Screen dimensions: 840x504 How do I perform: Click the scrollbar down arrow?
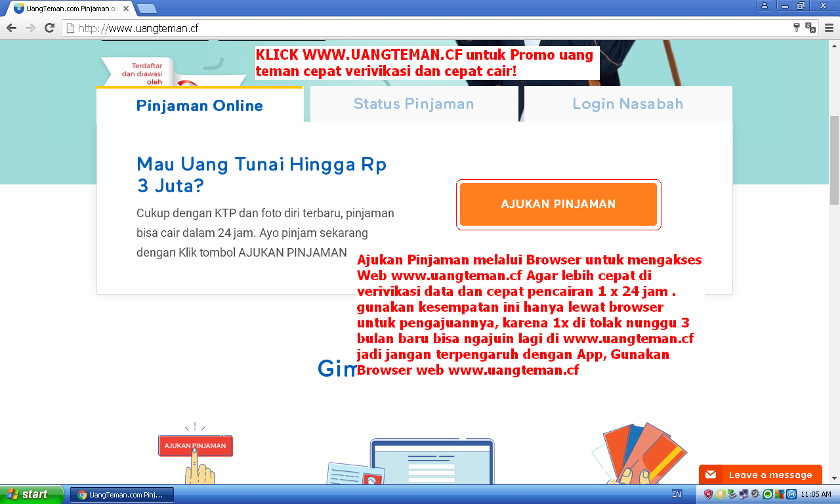click(x=834, y=479)
